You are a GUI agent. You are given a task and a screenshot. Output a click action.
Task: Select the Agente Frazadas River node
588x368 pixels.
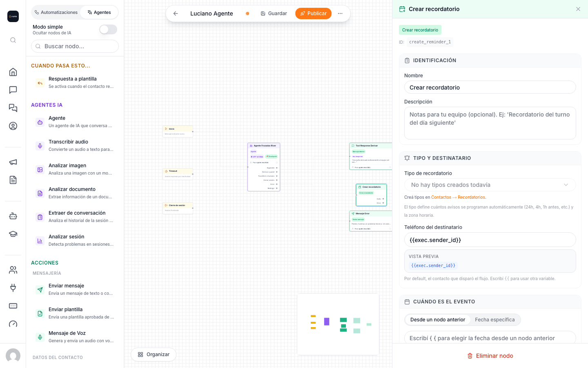tap(264, 167)
